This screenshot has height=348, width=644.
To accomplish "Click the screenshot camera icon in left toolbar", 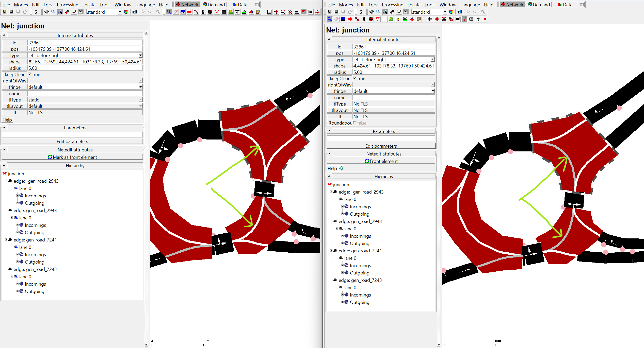I will coord(135,12).
